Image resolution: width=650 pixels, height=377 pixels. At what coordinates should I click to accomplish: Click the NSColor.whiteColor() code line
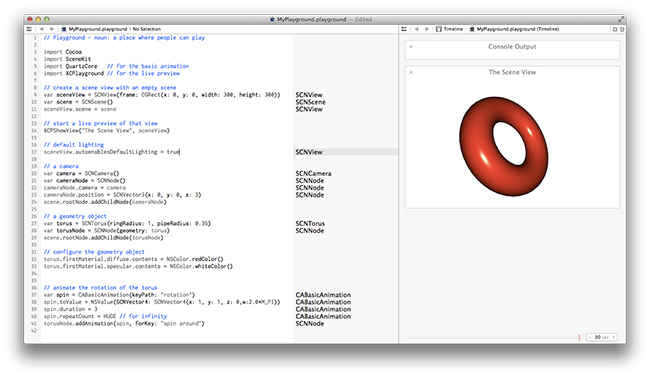coord(138,266)
